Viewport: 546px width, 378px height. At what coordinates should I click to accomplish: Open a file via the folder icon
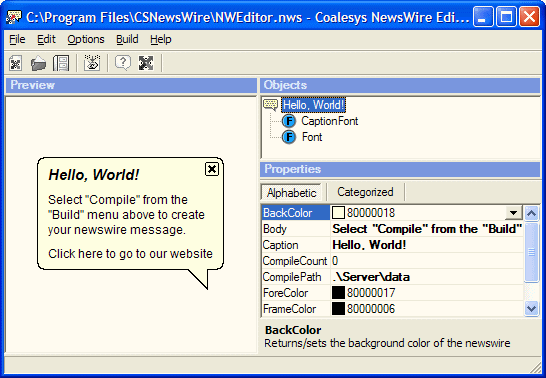coord(38,63)
